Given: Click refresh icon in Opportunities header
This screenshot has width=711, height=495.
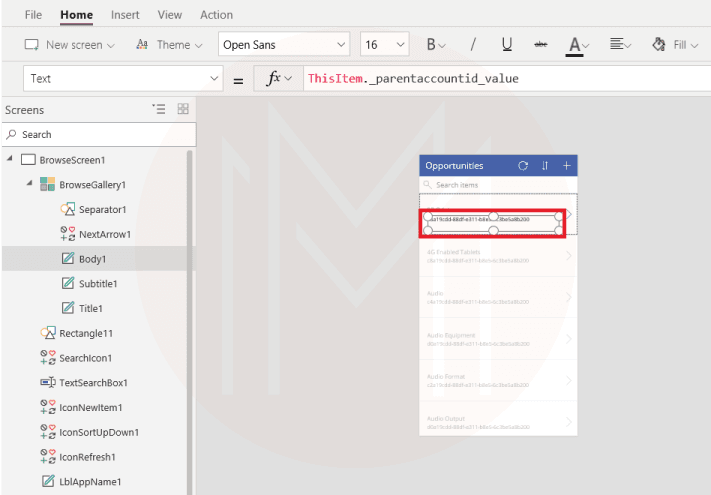Looking at the screenshot, I should pyautogui.click(x=522, y=166).
